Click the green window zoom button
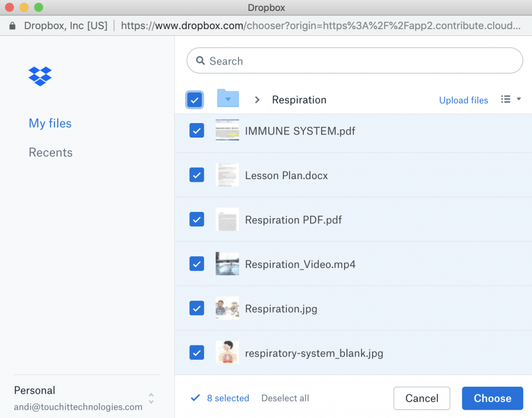This screenshot has height=418, width=532. point(38,7)
